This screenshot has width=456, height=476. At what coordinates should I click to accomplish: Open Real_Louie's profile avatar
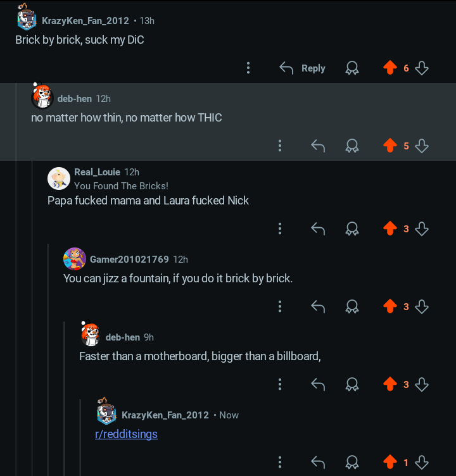coord(59,178)
